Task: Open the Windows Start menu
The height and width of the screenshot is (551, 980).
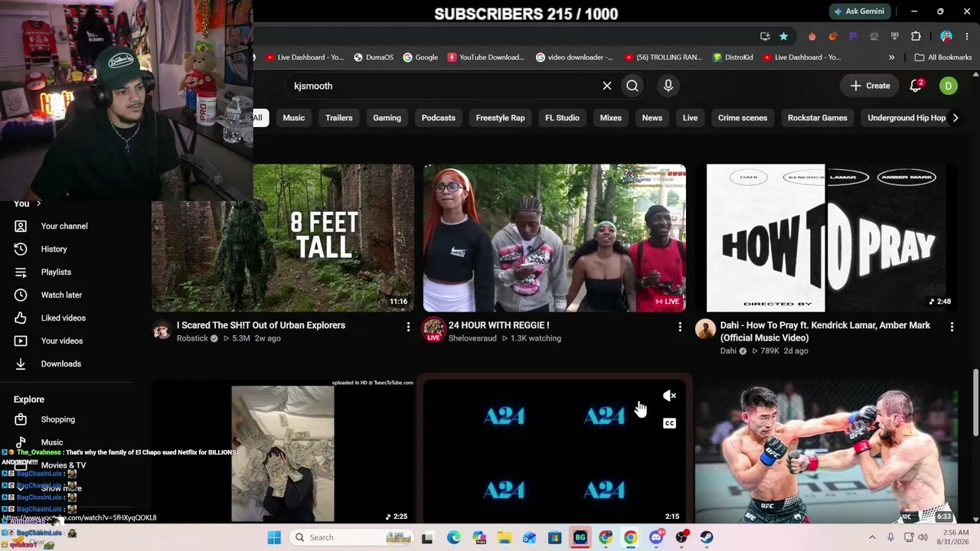Action: (x=274, y=537)
